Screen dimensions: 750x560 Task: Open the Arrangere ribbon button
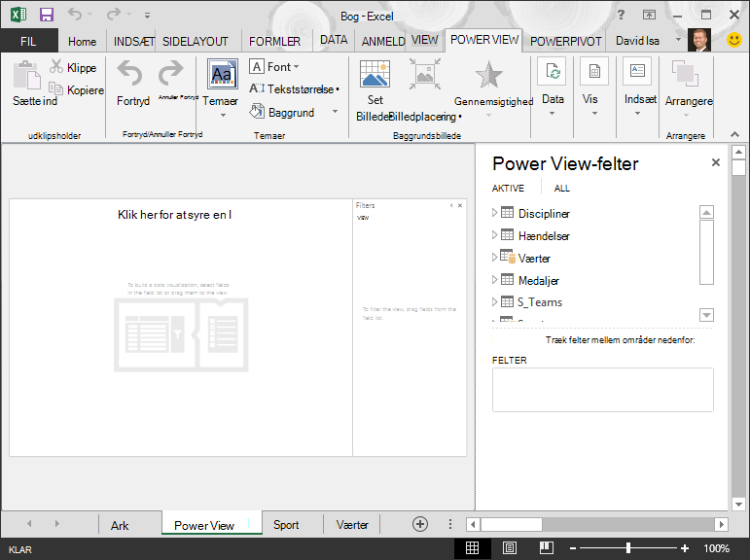click(x=689, y=88)
